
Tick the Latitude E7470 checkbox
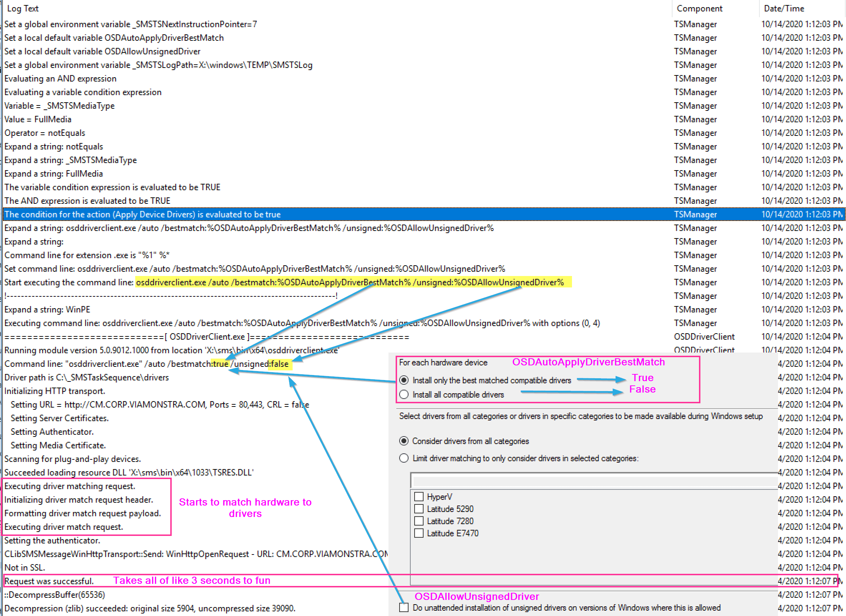[x=419, y=533]
